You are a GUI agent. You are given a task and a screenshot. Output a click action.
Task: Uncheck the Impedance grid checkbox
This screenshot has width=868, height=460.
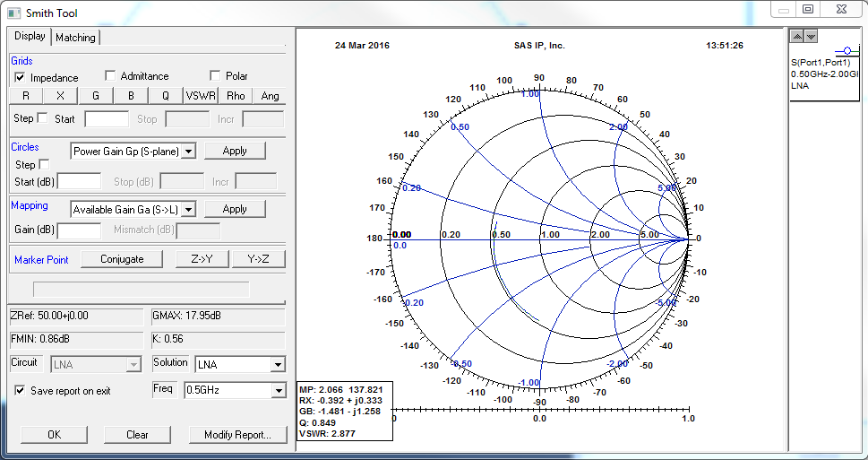click(21, 77)
